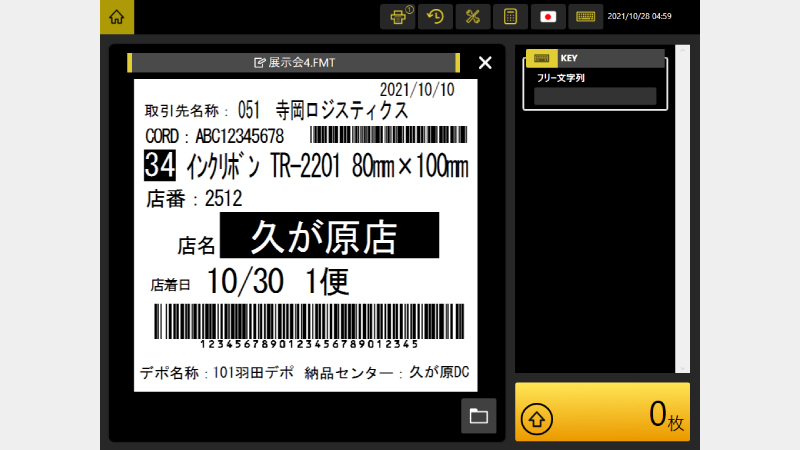Click the text TR-2201

coord(305,166)
